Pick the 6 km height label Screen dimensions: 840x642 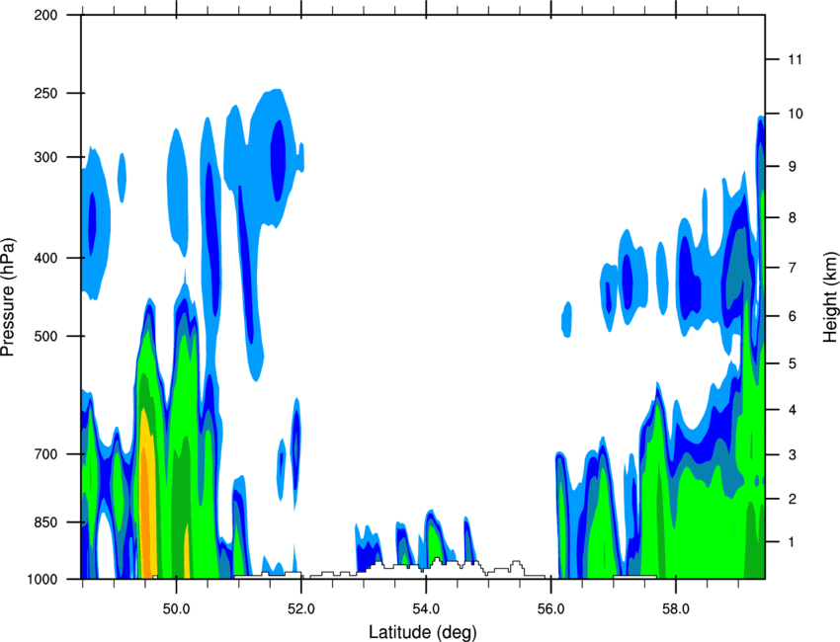click(792, 316)
